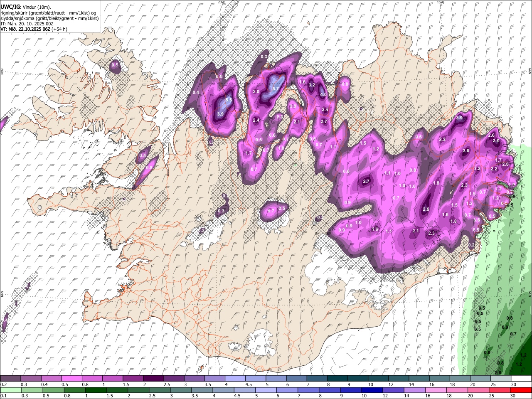
Task: Click the slydda/snjókoma legend description line
Action: (x=49, y=18)
